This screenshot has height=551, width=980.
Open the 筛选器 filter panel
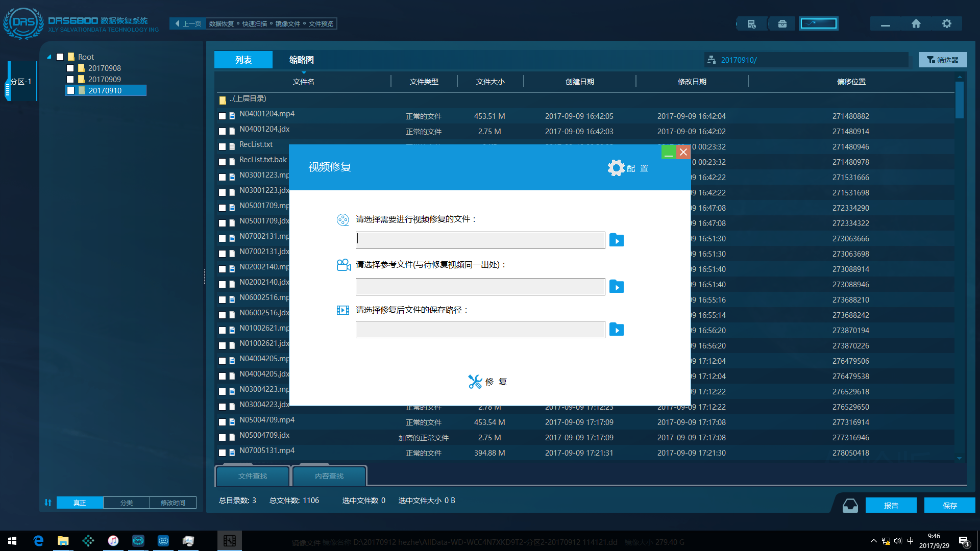click(942, 60)
